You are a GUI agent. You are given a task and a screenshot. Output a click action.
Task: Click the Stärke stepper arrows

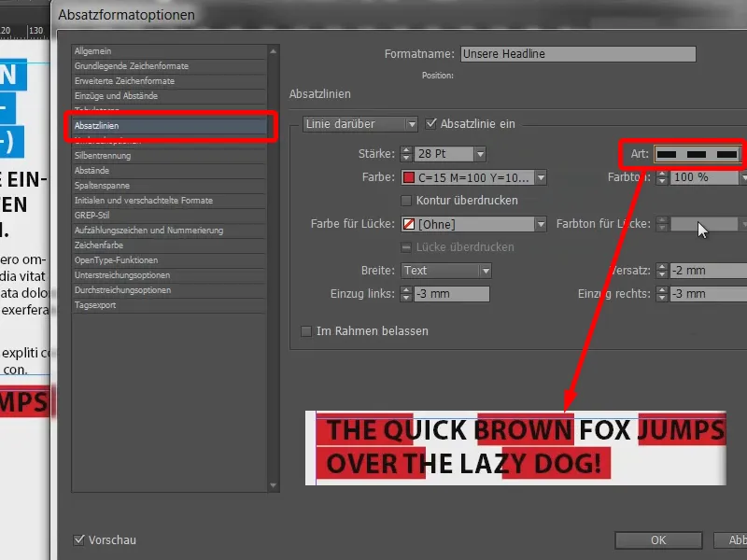pos(406,154)
